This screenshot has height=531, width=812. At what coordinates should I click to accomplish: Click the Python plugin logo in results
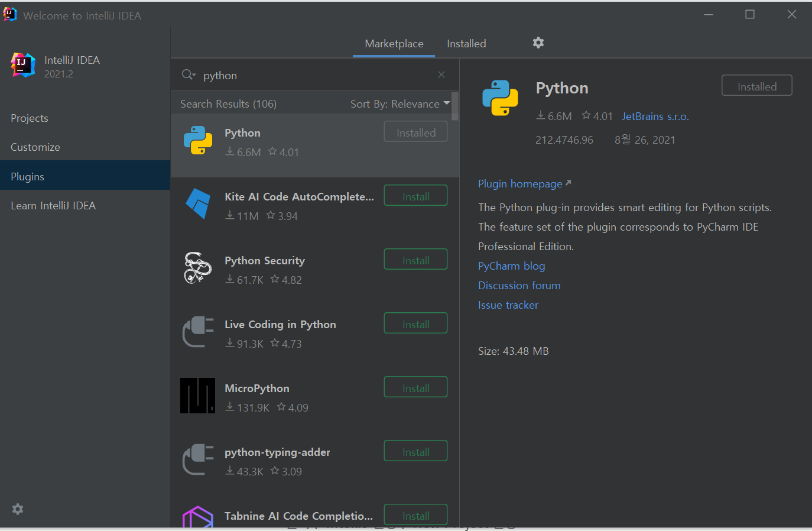pyautogui.click(x=198, y=140)
